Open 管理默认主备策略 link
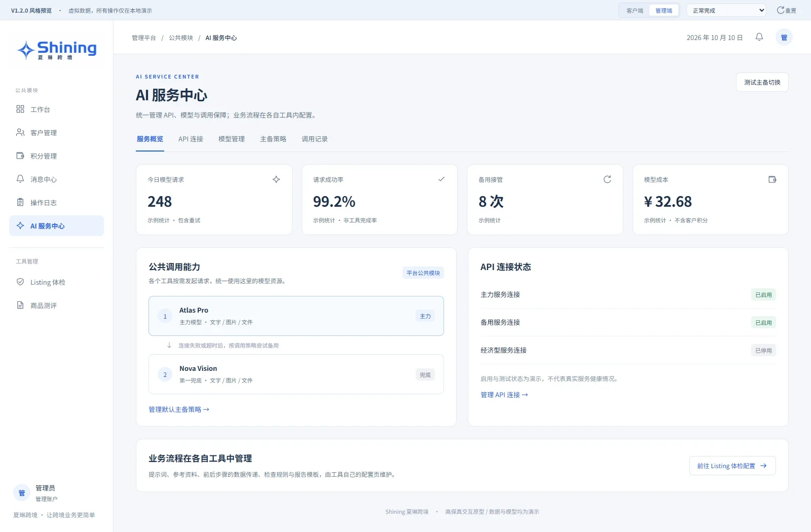811x532 pixels. tap(179, 409)
